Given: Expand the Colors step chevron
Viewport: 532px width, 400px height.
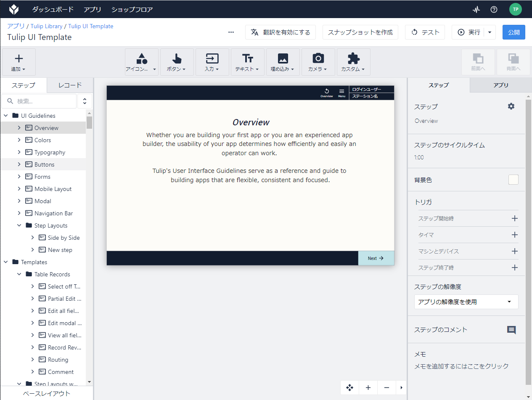Looking at the screenshot, I should pyautogui.click(x=19, y=140).
